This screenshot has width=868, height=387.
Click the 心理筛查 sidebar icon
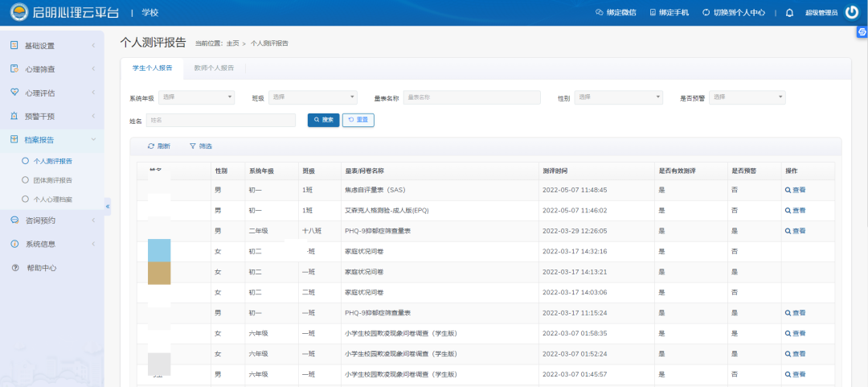pos(14,69)
